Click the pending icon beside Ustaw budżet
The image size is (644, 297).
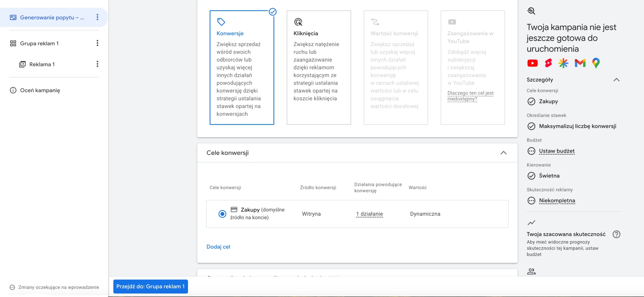click(x=531, y=151)
